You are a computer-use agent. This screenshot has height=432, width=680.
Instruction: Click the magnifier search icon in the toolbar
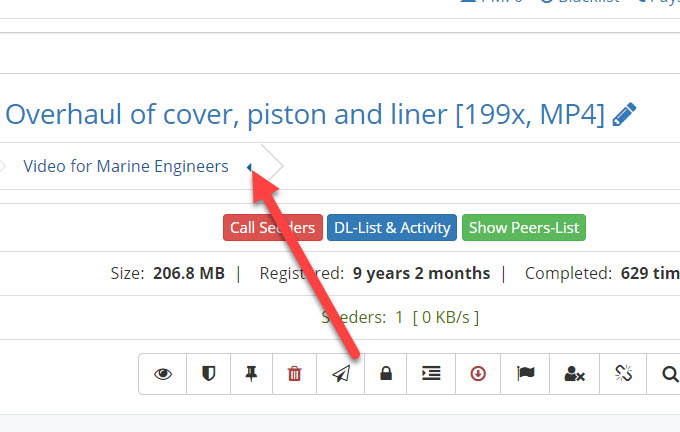pyautogui.click(x=669, y=374)
